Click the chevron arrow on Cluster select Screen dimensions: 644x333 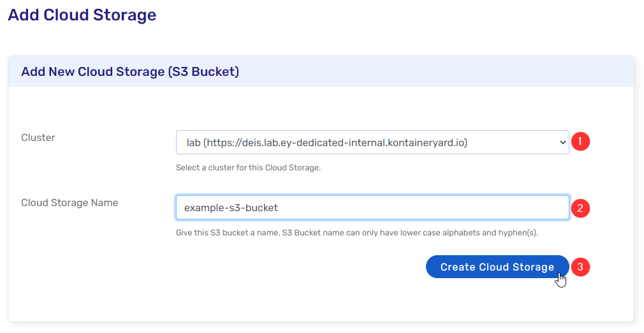point(562,143)
